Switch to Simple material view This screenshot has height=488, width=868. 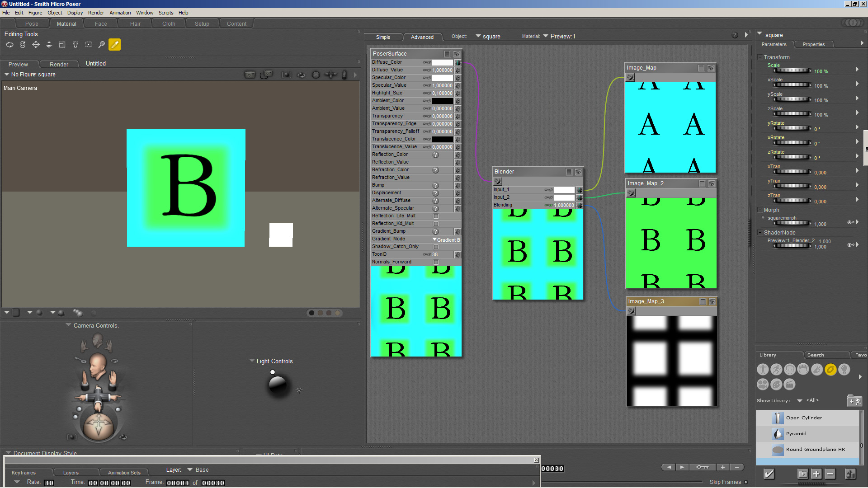tap(383, 37)
